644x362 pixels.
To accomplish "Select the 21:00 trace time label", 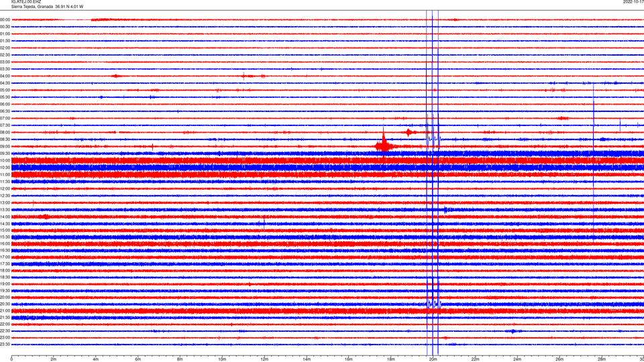I will pos(5,311).
